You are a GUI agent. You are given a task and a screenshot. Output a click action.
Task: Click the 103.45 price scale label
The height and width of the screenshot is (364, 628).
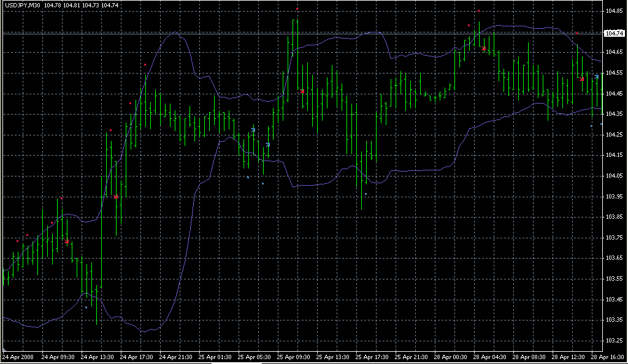pyautogui.click(x=614, y=300)
